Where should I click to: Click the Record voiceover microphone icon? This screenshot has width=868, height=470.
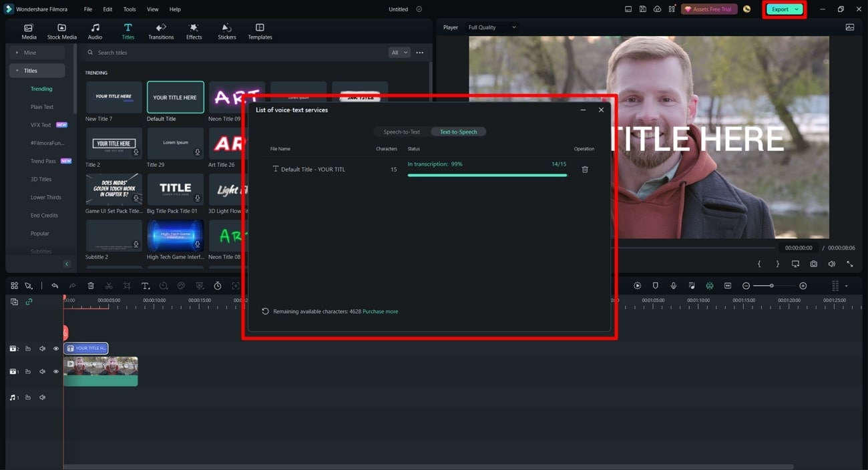coord(673,286)
